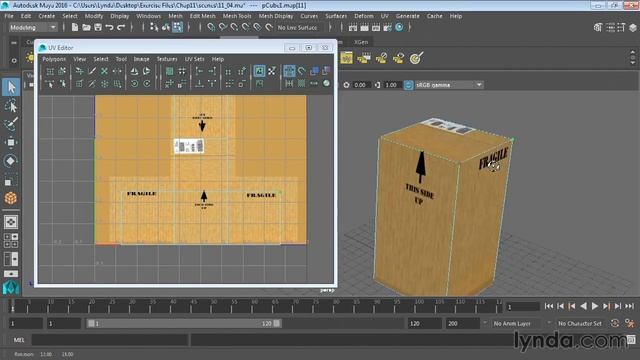Toggle shaded UV display icon

pyautogui.click(x=314, y=71)
